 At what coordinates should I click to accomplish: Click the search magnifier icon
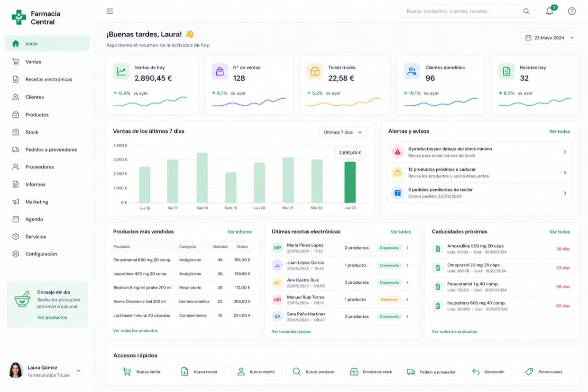click(526, 11)
